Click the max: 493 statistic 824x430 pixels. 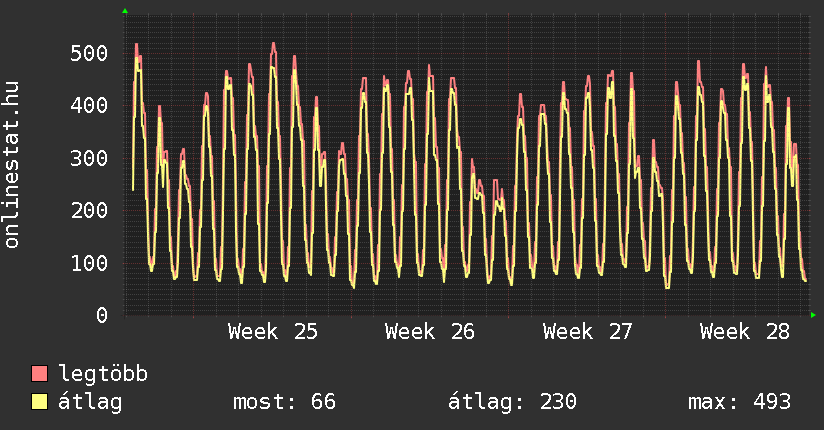coord(739,402)
